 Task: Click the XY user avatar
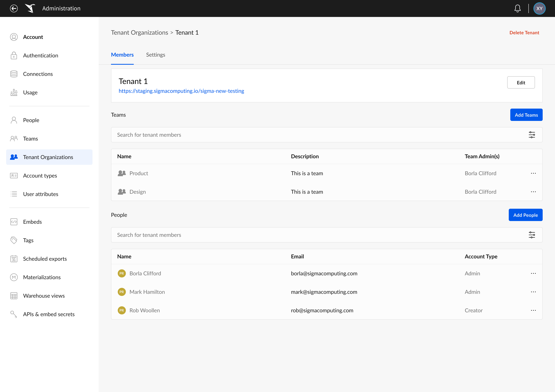pyautogui.click(x=539, y=8)
